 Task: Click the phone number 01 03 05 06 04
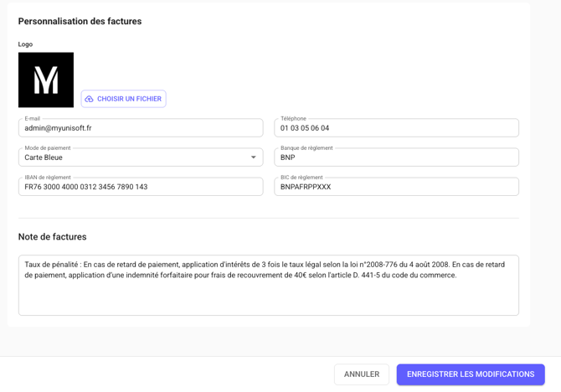coord(305,128)
